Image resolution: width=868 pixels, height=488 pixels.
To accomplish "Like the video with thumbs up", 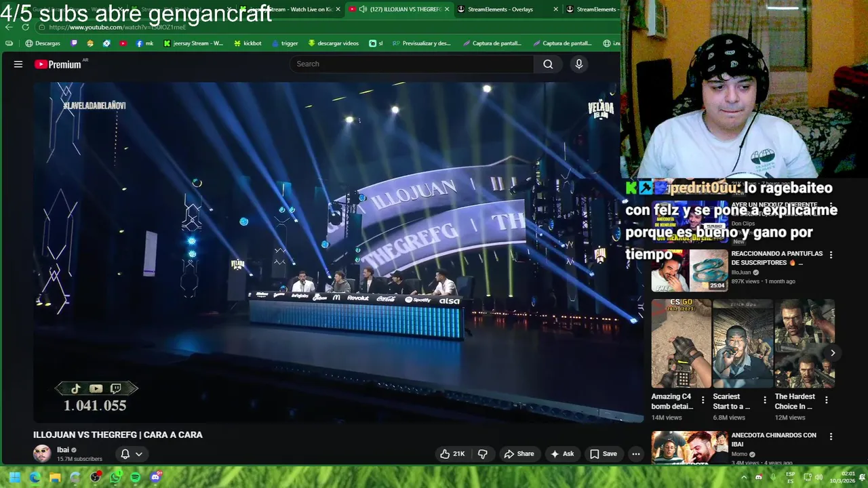I will pos(452,454).
